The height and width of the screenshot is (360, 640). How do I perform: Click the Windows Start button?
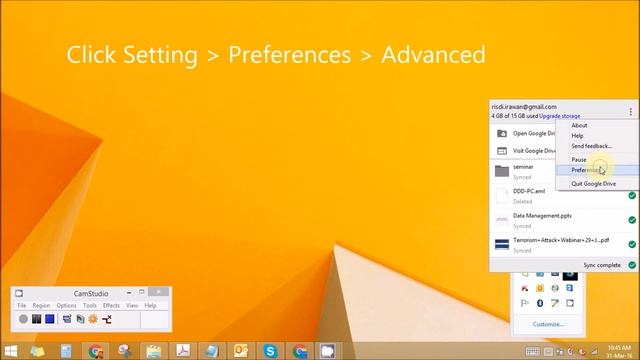(x=11, y=351)
